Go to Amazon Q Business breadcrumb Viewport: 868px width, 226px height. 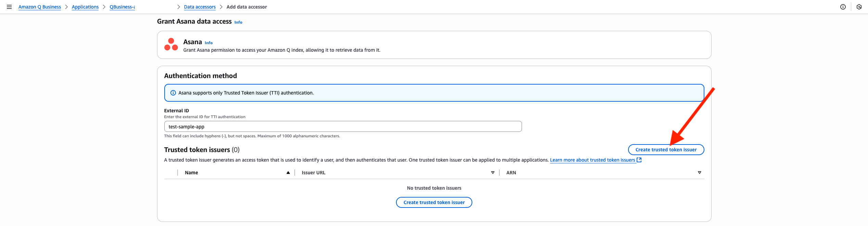tap(40, 7)
